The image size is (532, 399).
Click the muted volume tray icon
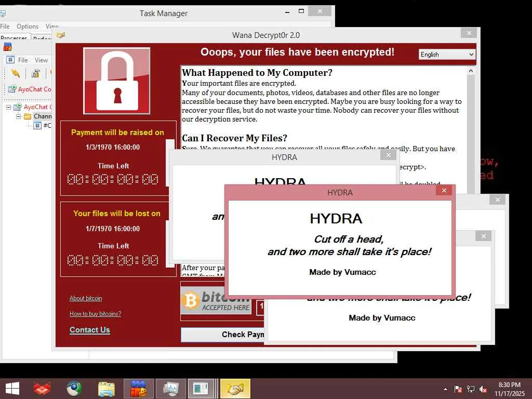pyautogui.click(x=483, y=389)
